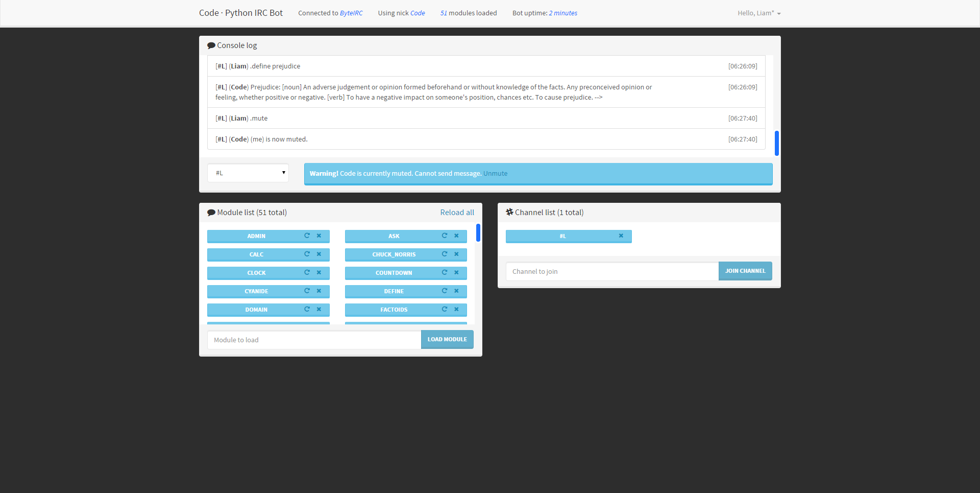Reload the DEFINE module
Image resolution: width=980 pixels, height=493 pixels.
(x=445, y=291)
